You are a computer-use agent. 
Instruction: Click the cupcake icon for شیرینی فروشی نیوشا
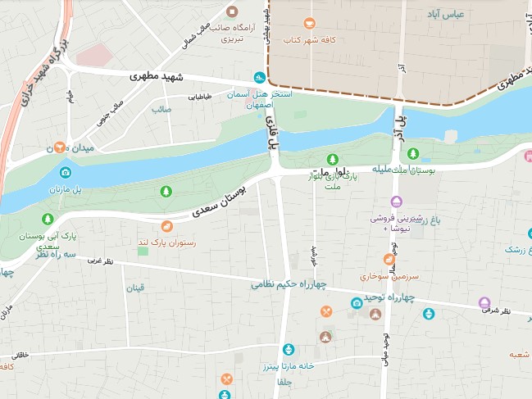click(x=396, y=202)
